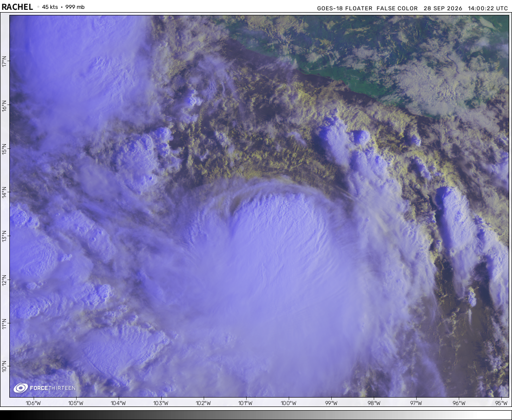
Task: Click the Force Thirteen swirl logo icon
Action: point(21,388)
